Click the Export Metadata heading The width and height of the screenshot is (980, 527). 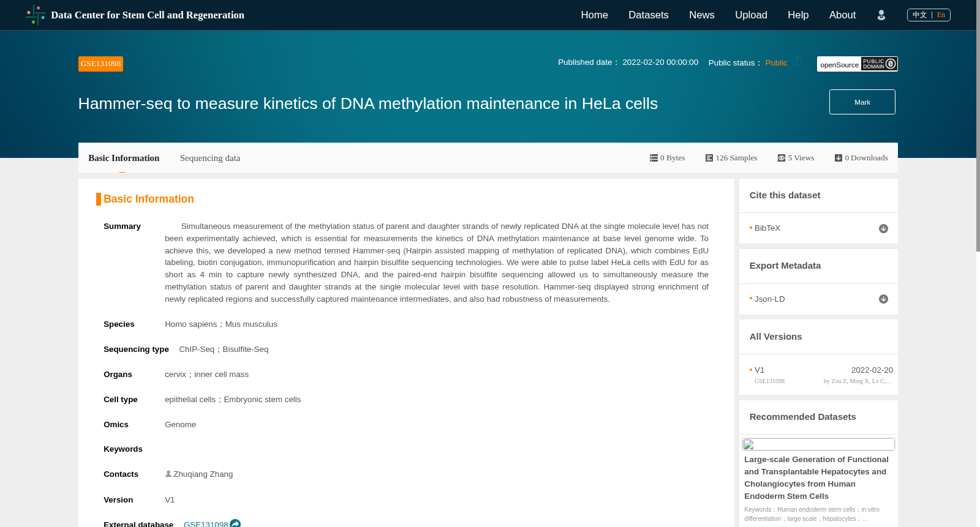click(785, 266)
